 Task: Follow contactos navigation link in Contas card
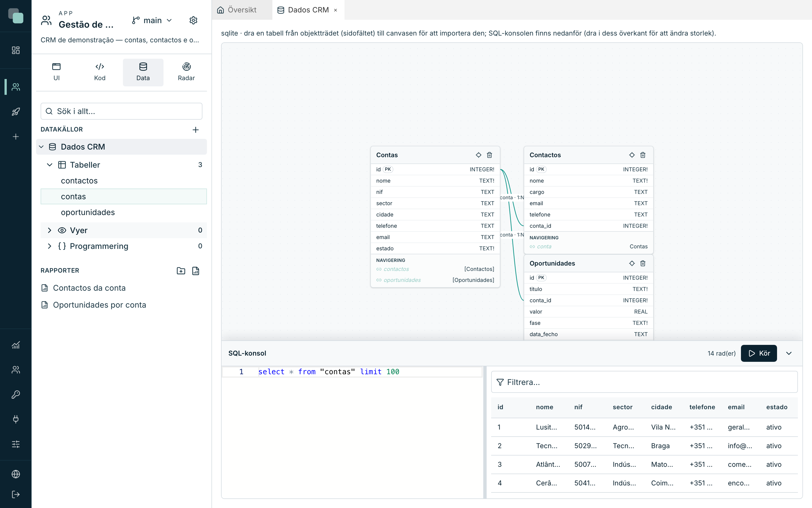396,269
